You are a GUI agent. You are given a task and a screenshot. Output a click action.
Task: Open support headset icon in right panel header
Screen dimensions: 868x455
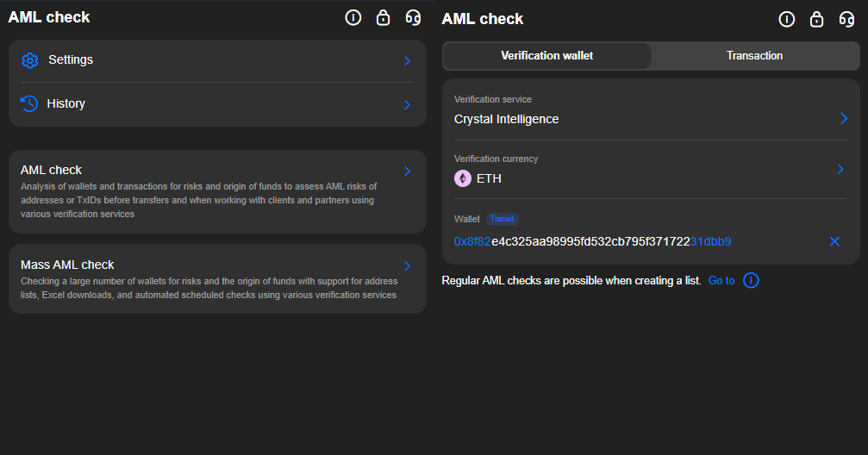[x=846, y=19]
